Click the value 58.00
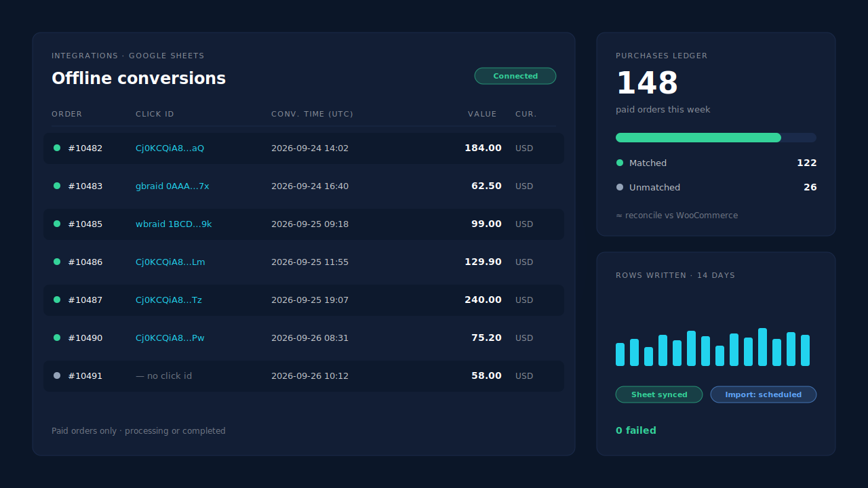Screen dimensions: 868x488 click(486, 375)
